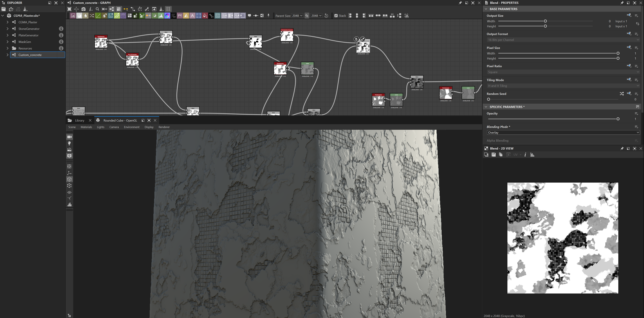This screenshot has height=318, width=644.
Task: Click the Opacity slider handle
Action: pos(618,119)
